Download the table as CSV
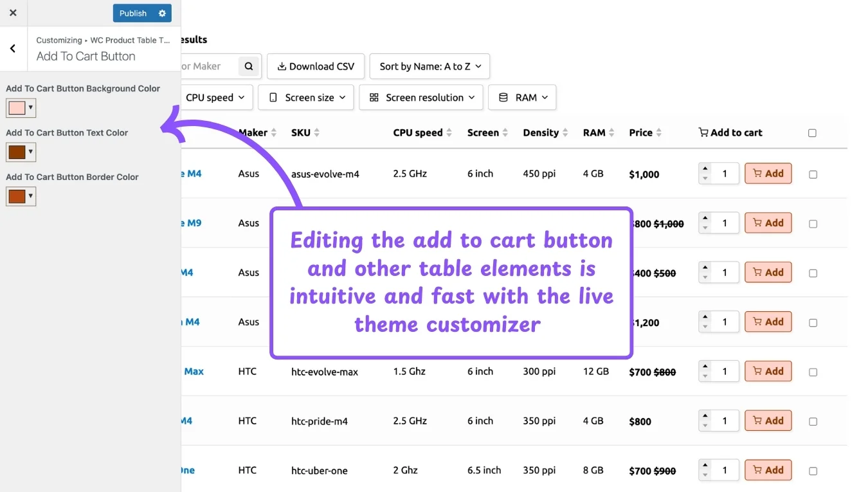This screenshot has width=868, height=492. (316, 66)
